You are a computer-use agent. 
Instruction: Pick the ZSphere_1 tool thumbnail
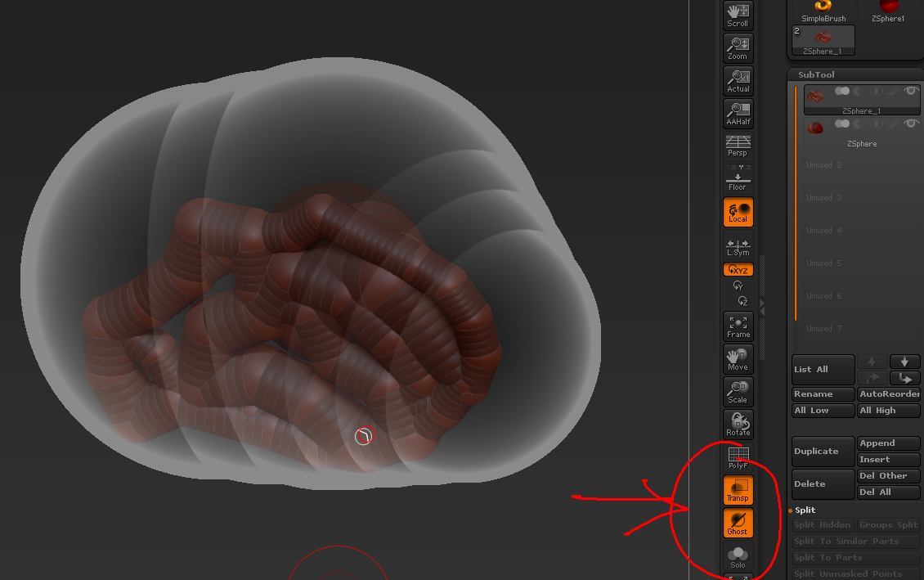coord(823,41)
